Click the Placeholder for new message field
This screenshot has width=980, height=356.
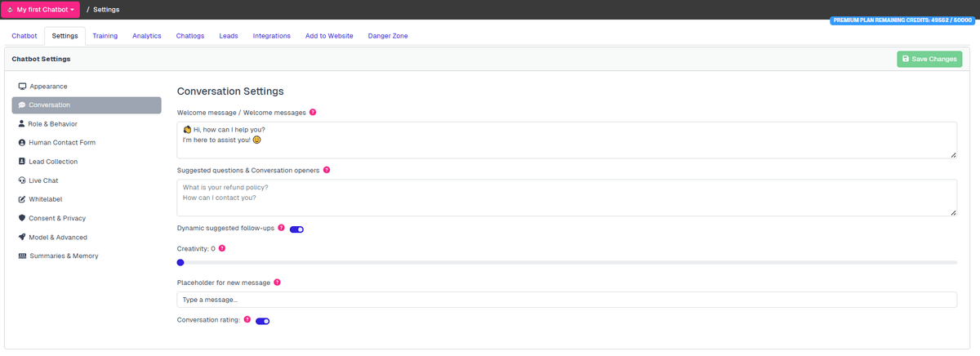click(566, 300)
